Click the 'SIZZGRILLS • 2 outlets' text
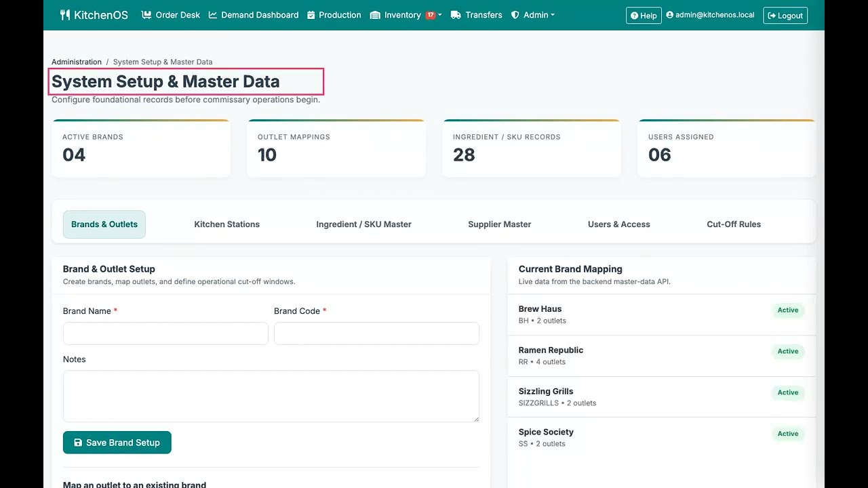 [557, 403]
